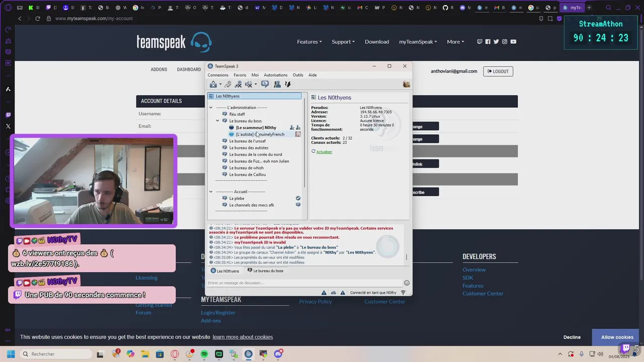Click the connection quality icon in the status bar
The image size is (644, 362).
403,293
